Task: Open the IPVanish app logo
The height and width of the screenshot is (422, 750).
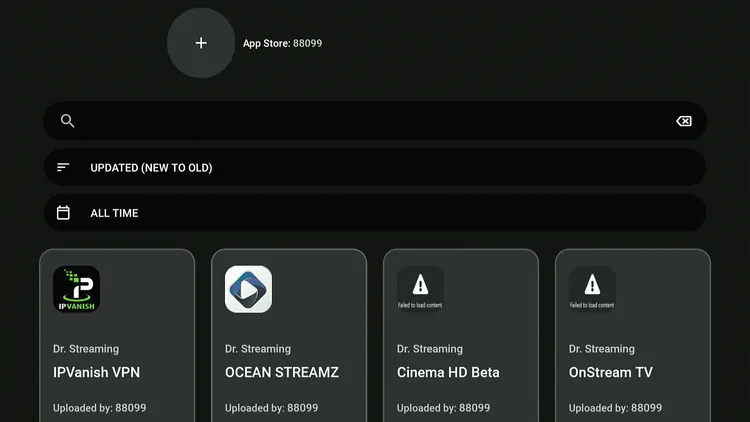Action: (x=77, y=289)
